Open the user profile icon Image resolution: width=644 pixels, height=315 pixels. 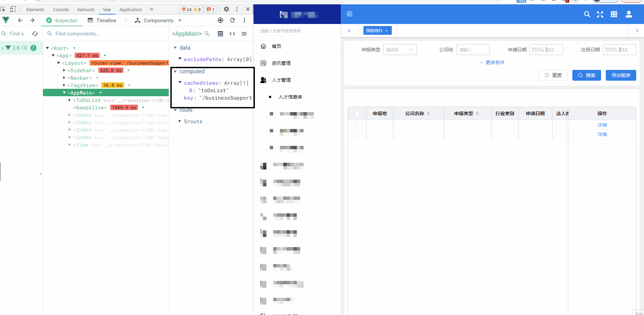point(629,14)
